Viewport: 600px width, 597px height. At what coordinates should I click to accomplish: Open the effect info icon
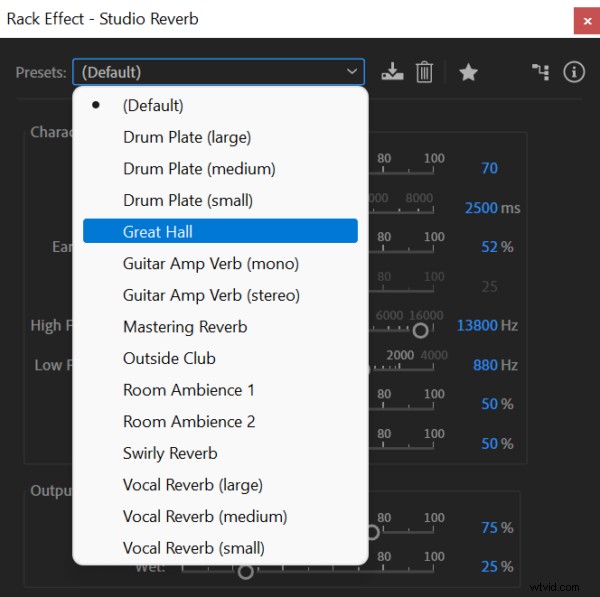pyautogui.click(x=574, y=72)
